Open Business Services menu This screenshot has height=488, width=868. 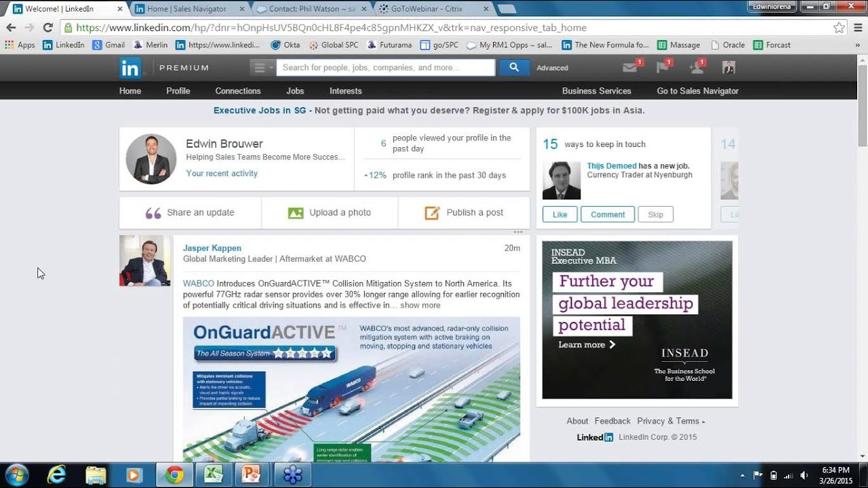[597, 91]
